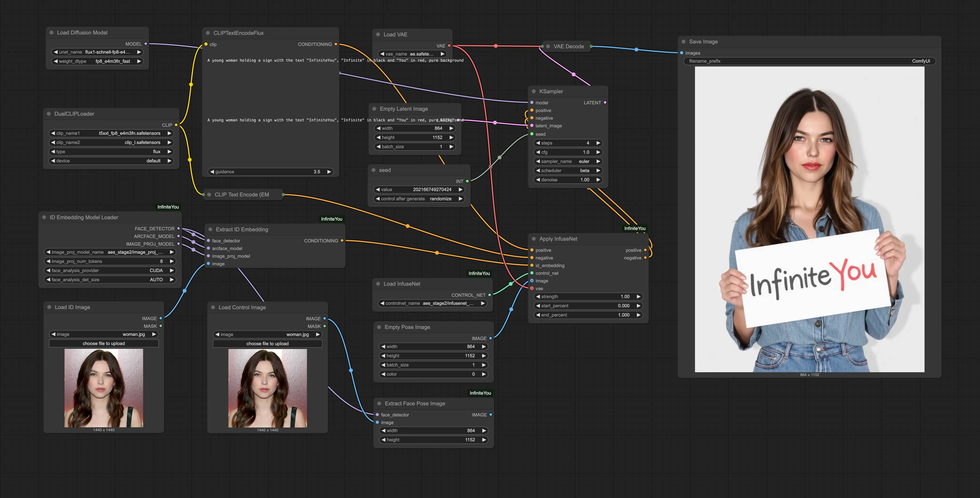Click choose file to upload in Load Control Image
This screenshot has height=498, width=980.
pos(267,344)
